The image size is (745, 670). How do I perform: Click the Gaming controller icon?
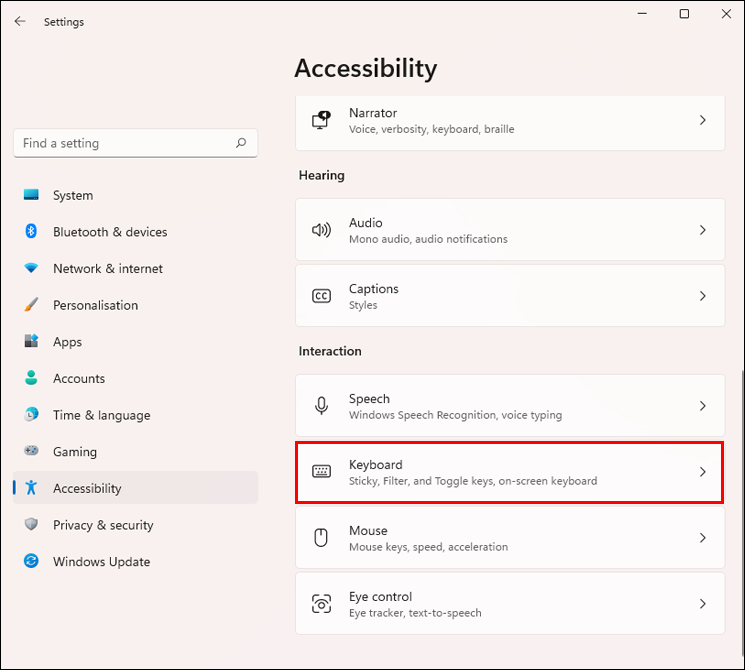pos(31,452)
